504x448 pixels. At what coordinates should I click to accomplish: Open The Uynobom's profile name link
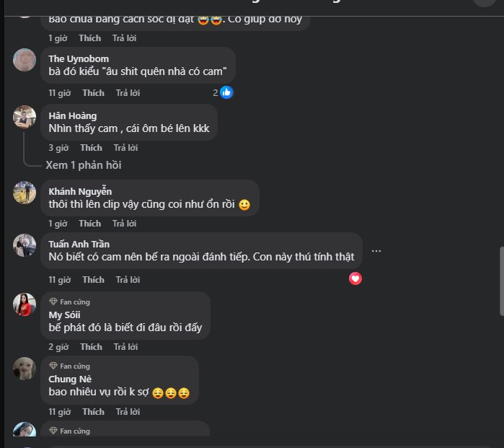79,58
